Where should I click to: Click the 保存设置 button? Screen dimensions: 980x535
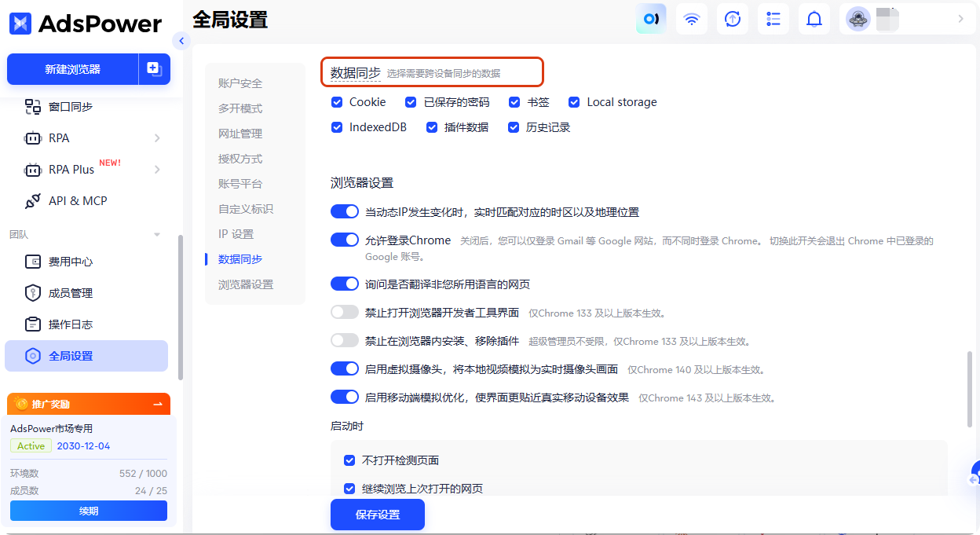pos(378,515)
